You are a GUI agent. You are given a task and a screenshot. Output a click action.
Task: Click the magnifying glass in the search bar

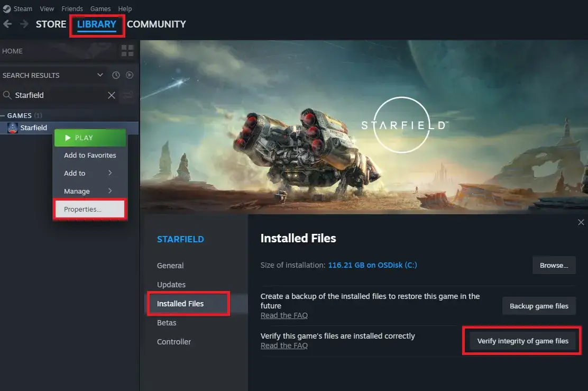pos(6,95)
